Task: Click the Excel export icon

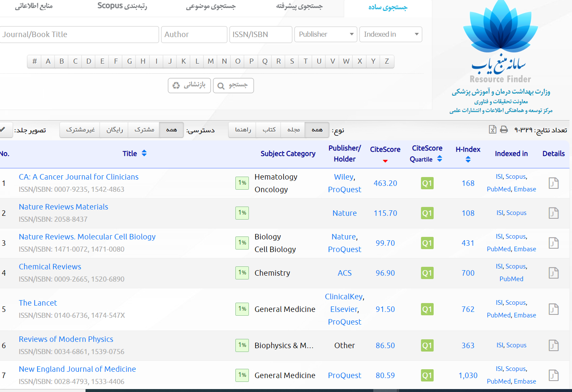Action: coord(492,130)
